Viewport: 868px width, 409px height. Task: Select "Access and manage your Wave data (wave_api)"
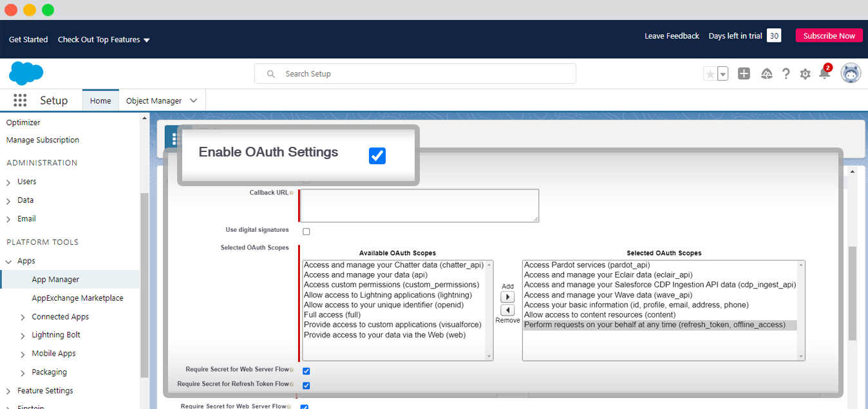(x=608, y=295)
